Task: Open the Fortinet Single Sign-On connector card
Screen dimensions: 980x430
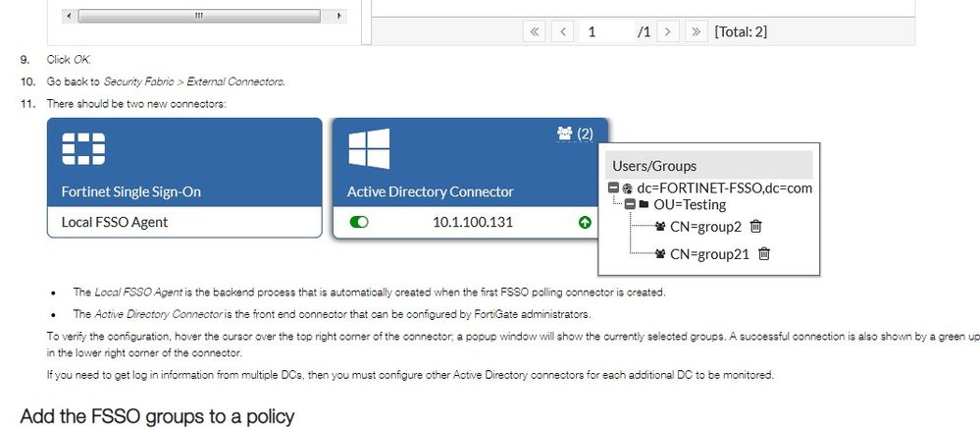Action: click(184, 178)
